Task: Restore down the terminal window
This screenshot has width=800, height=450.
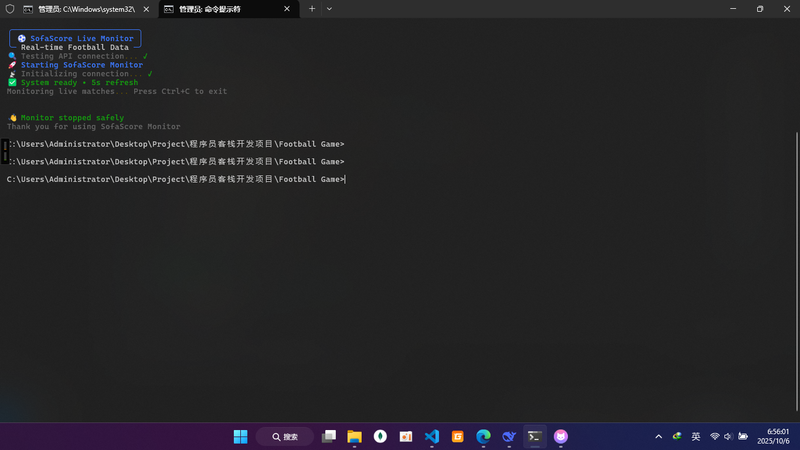Action: click(x=760, y=9)
